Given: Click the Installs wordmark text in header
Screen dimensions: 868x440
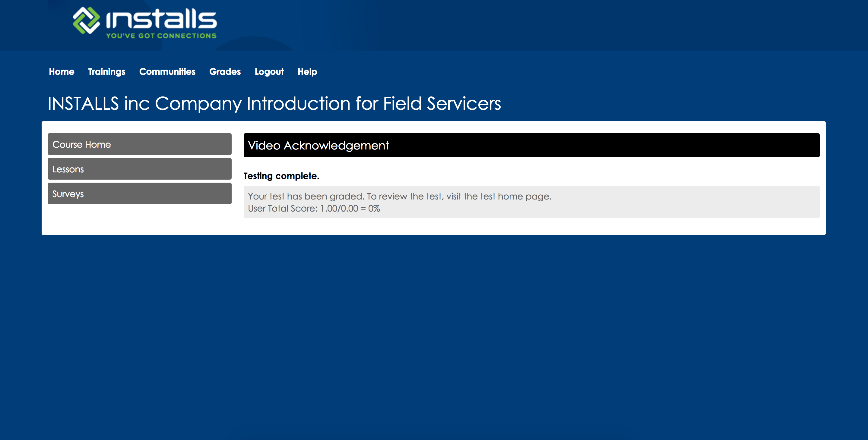Looking at the screenshot, I should [x=161, y=19].
